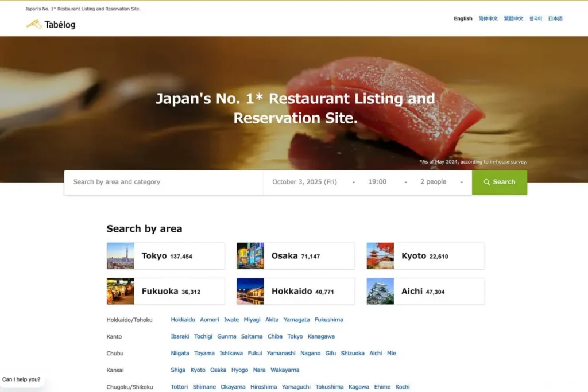
Task: Choose the Fukuoka food stalls thumbnail
Action: point(121,292)
